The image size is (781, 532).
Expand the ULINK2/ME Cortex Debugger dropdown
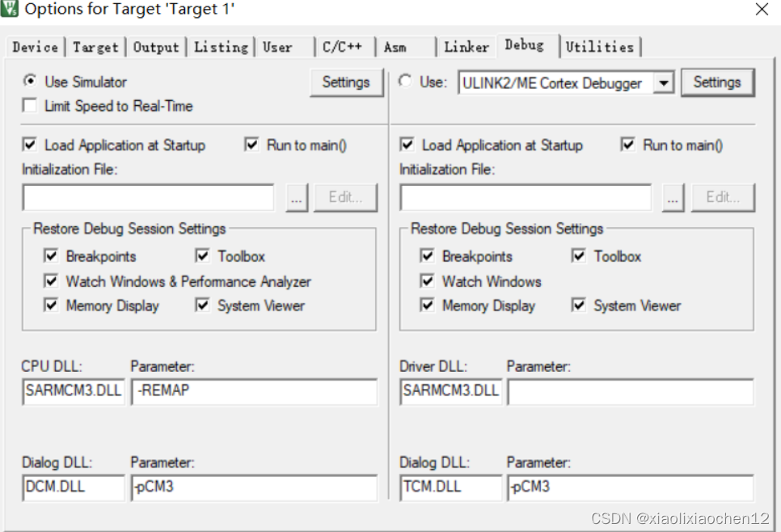coord(664,82)
